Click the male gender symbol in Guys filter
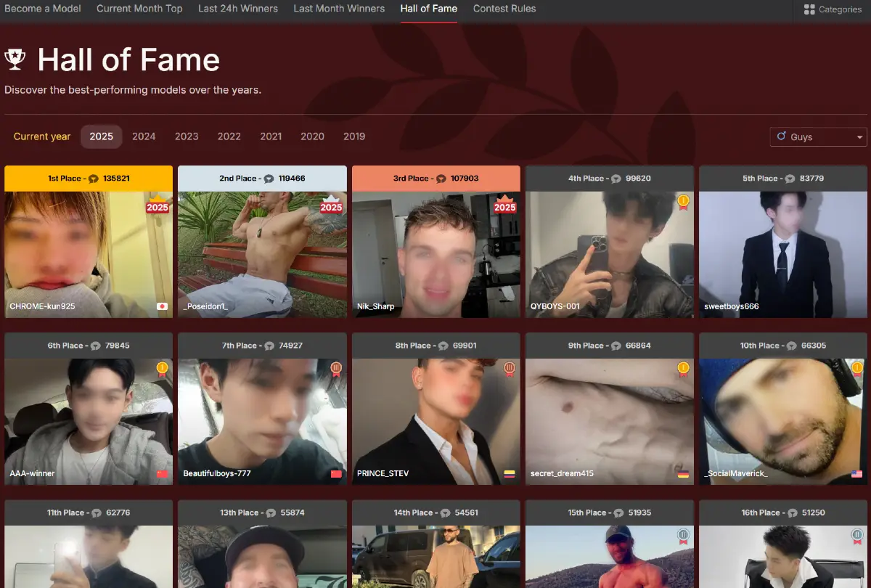Screen dimensions: 871x588 [782, 136]
